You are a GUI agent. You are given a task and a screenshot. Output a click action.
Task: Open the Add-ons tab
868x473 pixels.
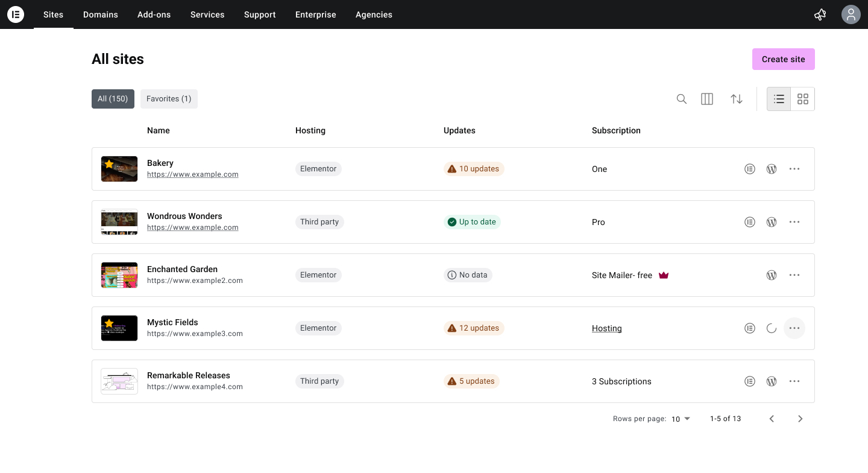click(154, 14)
